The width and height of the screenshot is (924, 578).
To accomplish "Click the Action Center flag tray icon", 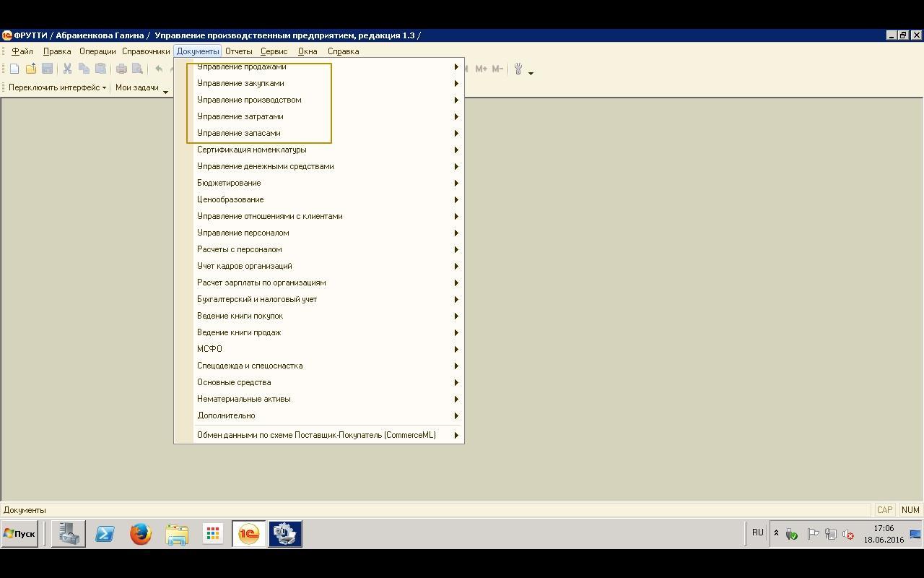I will click(x=813, y=534).
